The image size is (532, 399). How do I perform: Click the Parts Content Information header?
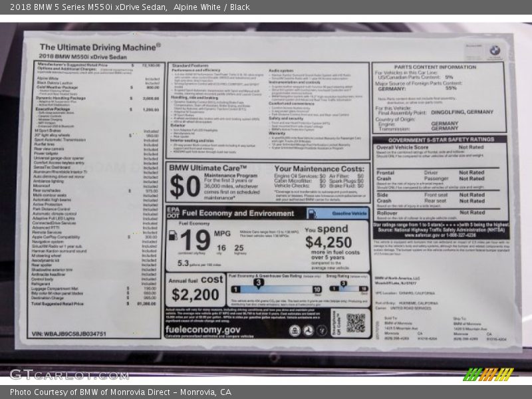435,67
